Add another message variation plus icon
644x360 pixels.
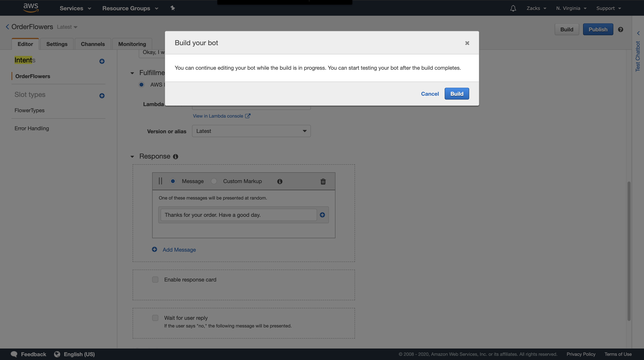click(322, 215)
